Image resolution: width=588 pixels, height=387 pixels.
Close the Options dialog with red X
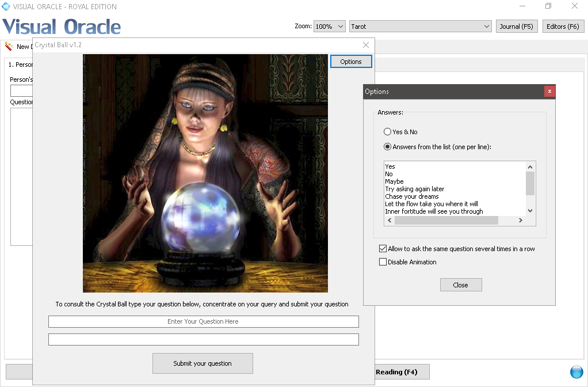coord(549,91)
